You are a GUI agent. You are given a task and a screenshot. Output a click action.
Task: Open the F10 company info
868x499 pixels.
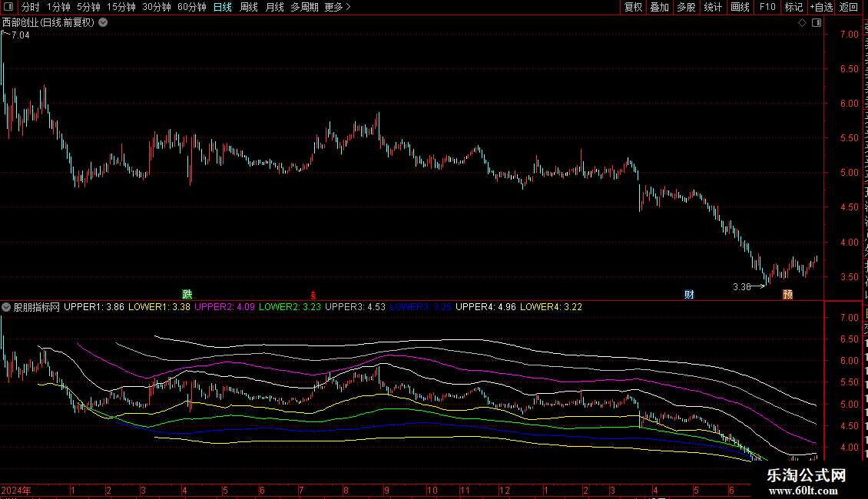click(767, 7)
